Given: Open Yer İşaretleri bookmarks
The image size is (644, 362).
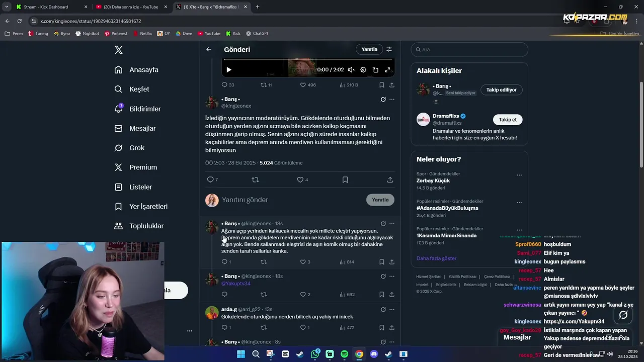Looking at the screenshot, I should coord(141,207).
